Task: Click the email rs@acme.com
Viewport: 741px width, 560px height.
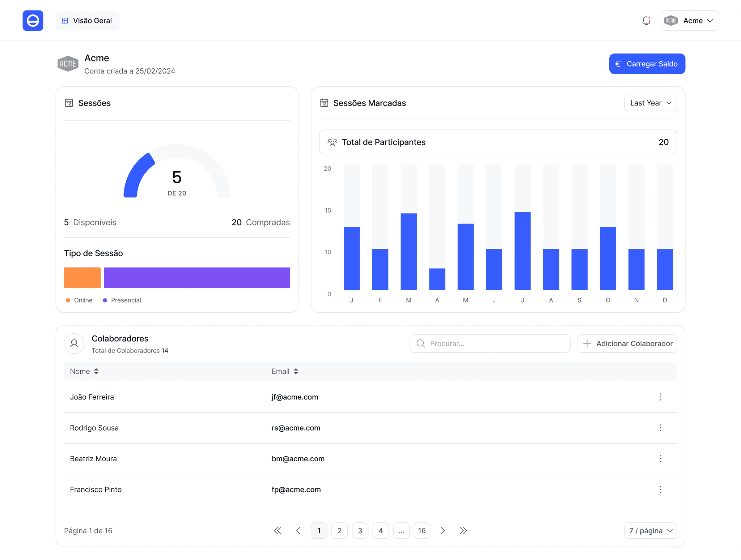Action: click(x=296, y=428)
